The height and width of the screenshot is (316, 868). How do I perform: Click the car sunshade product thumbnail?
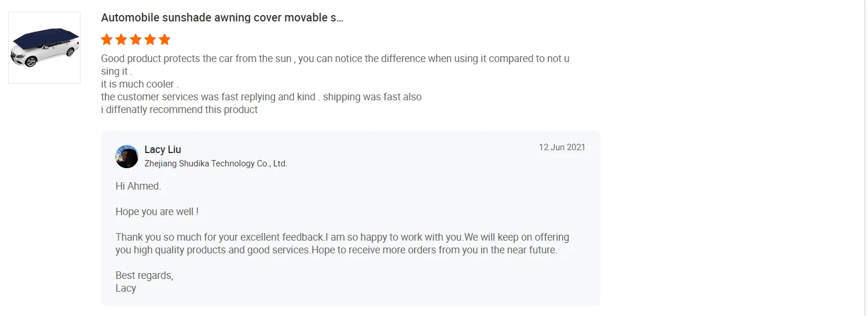click(x=44, y=48)
